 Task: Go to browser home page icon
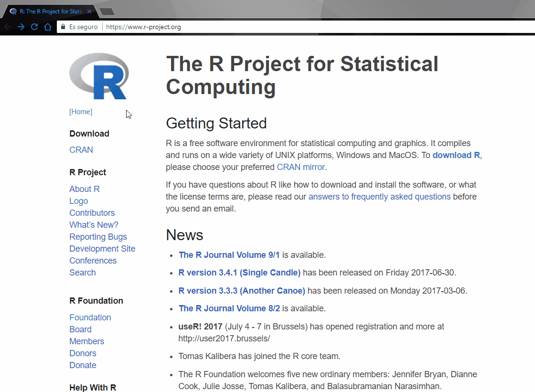point(48,27)
